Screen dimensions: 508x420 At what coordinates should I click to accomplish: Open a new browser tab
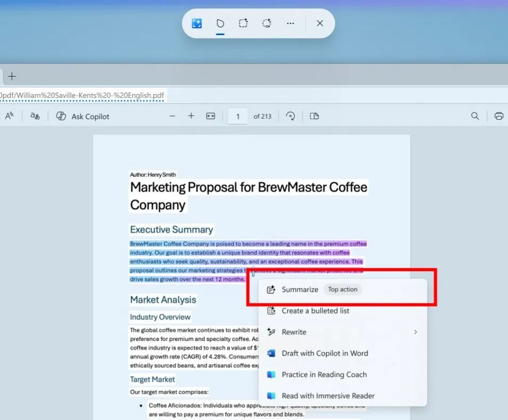point(12,76)
